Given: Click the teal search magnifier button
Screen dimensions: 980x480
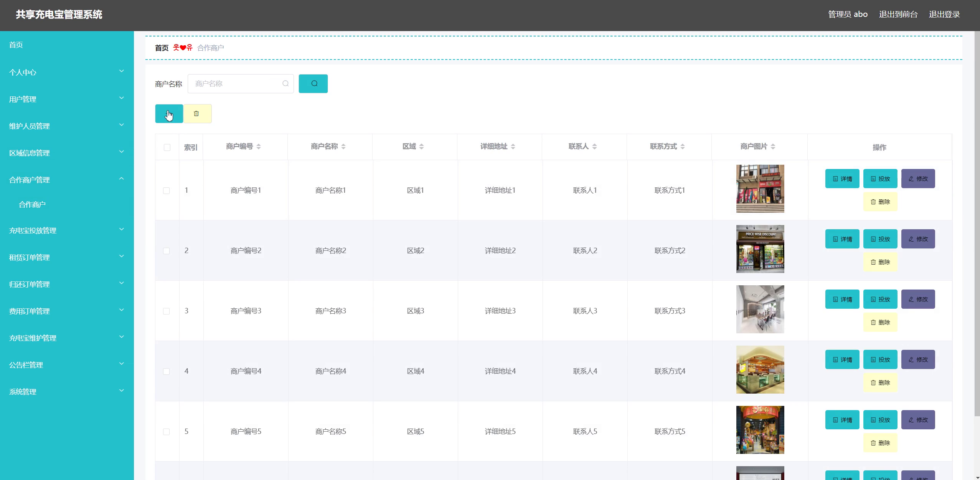Looking at the screenshot, I should (x=313, y=84).
